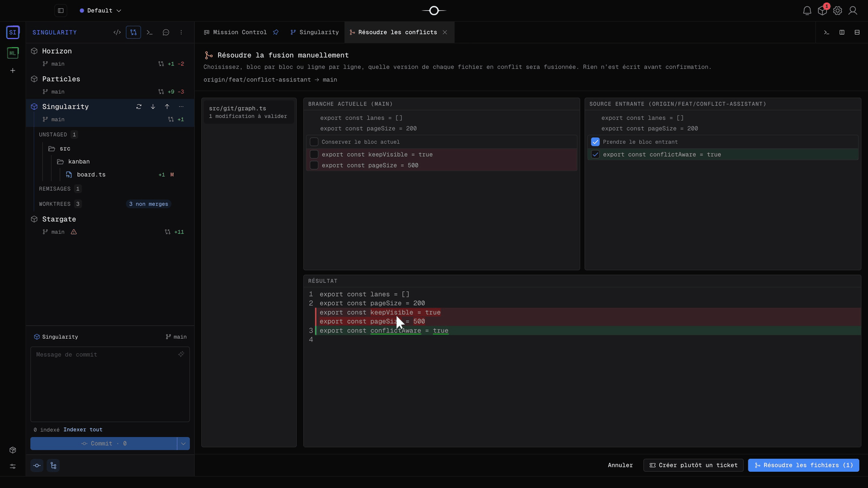
Task: Select the ML workspace avatar
Action: (x=12, y=53)
